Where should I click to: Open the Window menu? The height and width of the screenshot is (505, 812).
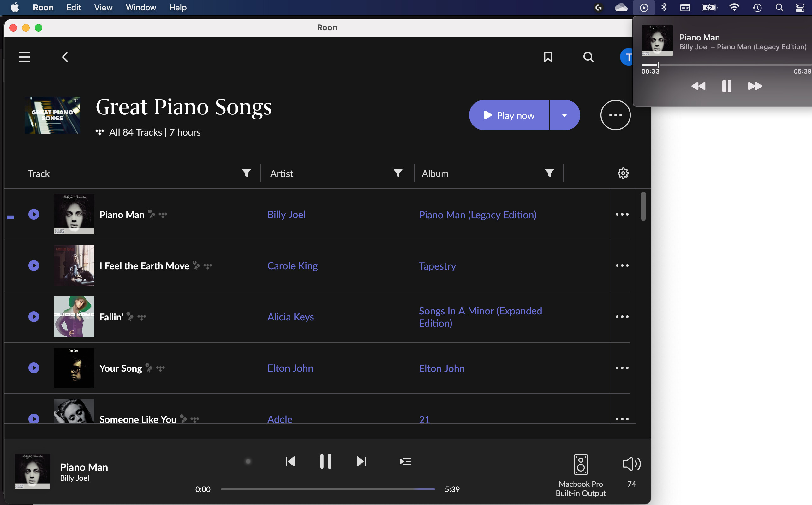point(141,7)
